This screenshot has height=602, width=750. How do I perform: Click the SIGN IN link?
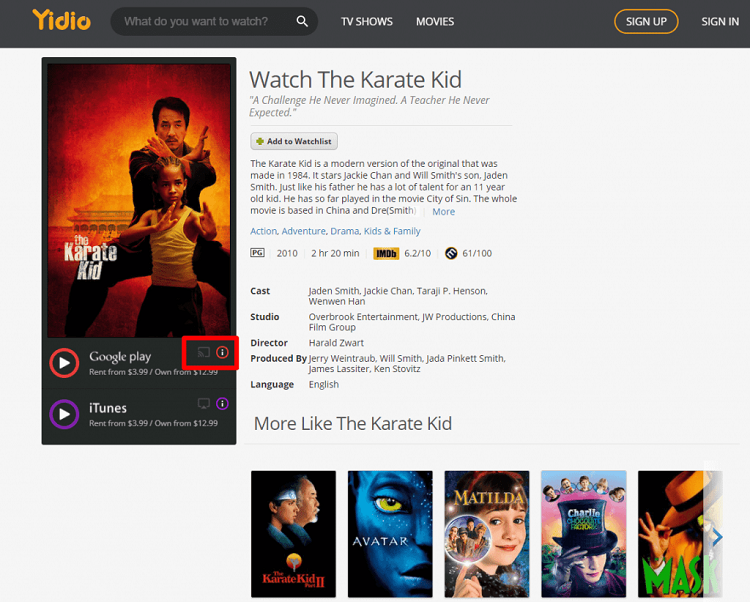720,22
